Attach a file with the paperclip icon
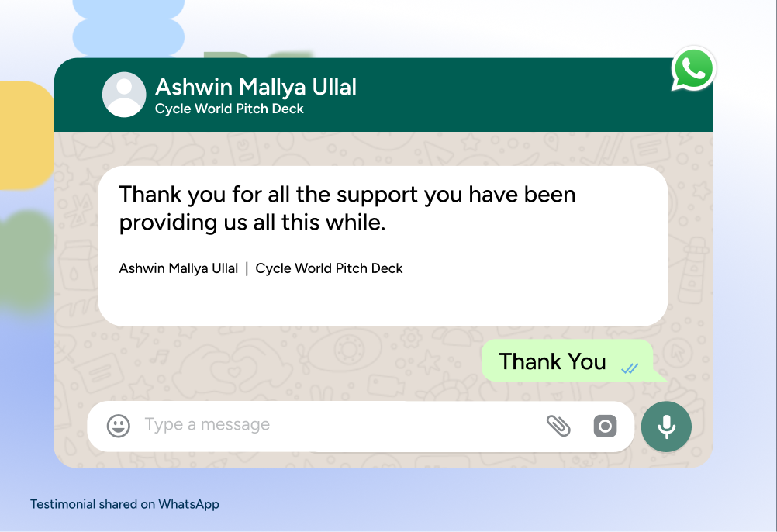777x532 pixels. [x=558, y=426]
